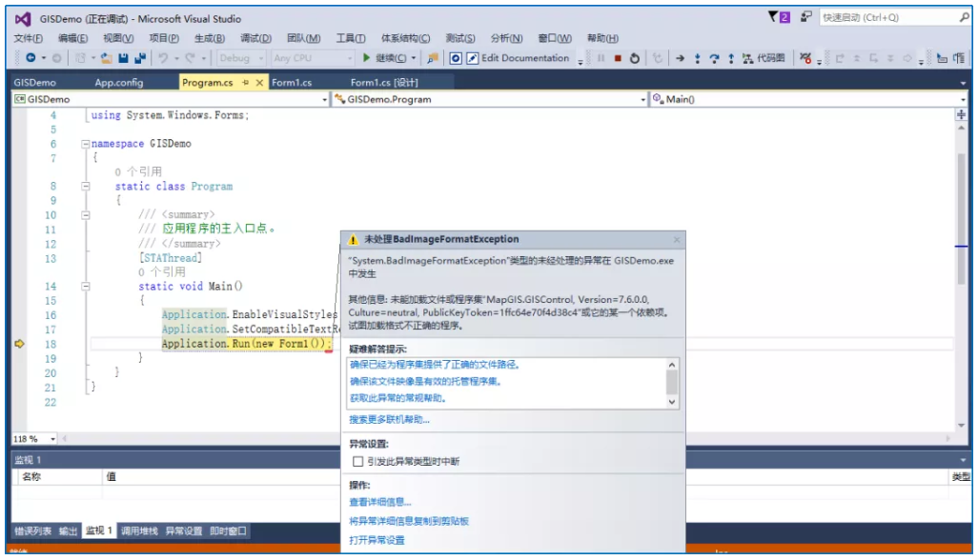This screenshot has width=978, height=560.
Task: Click the Show Next Statement arrow icon
Action: (680, 58)
